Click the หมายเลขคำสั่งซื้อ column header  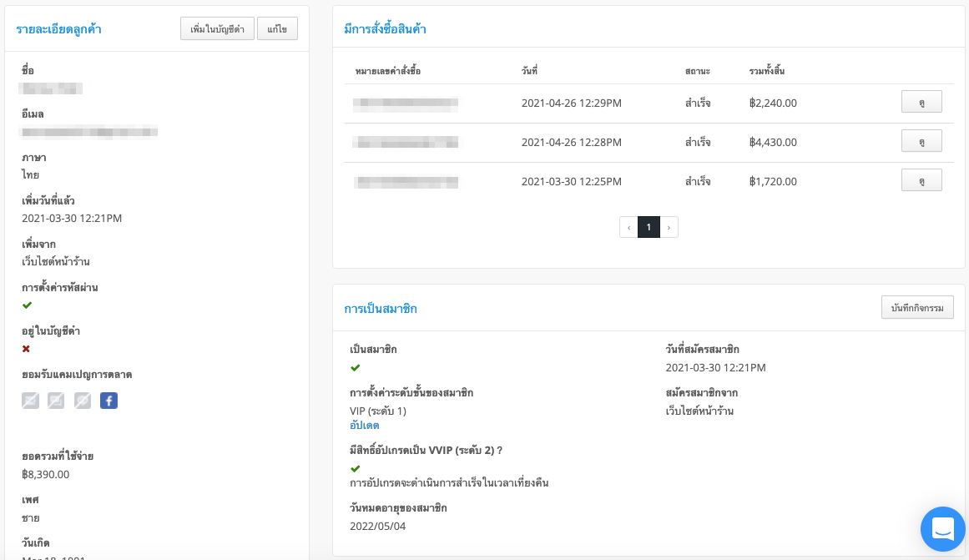pos(388,71)
